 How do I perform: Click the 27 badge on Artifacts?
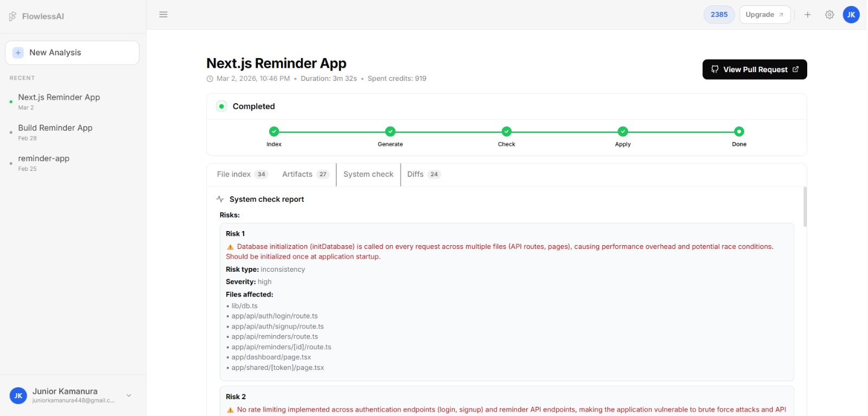323,174
